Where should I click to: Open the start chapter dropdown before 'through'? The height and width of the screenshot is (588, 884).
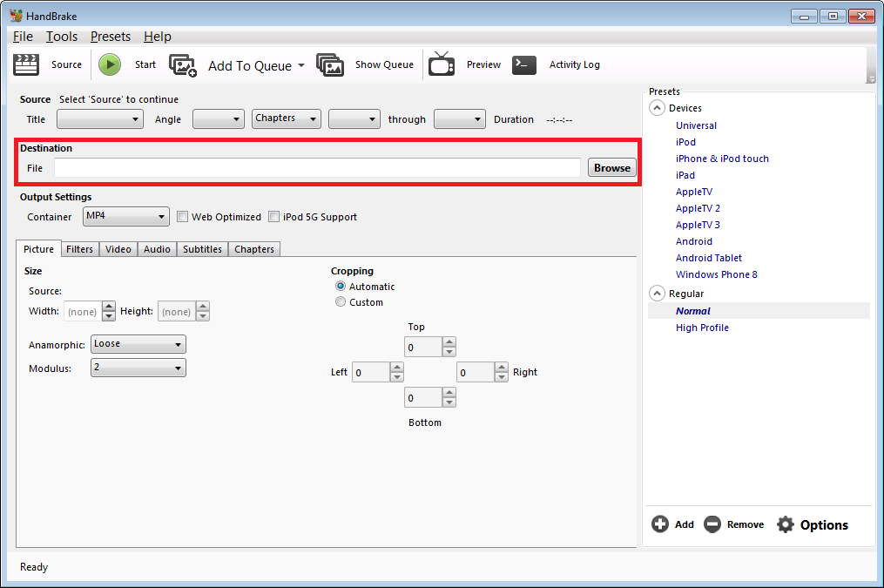tap(354, 119)
